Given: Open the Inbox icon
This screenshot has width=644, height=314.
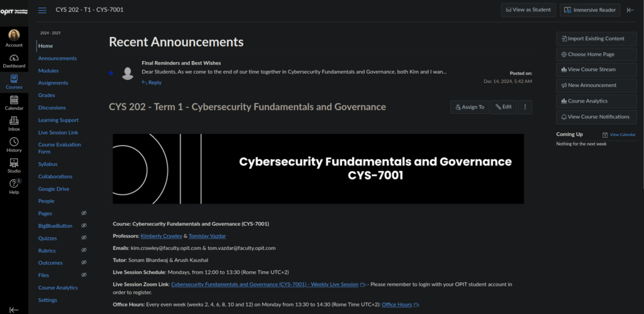Looking at the screenshot, I should (14, 124).
